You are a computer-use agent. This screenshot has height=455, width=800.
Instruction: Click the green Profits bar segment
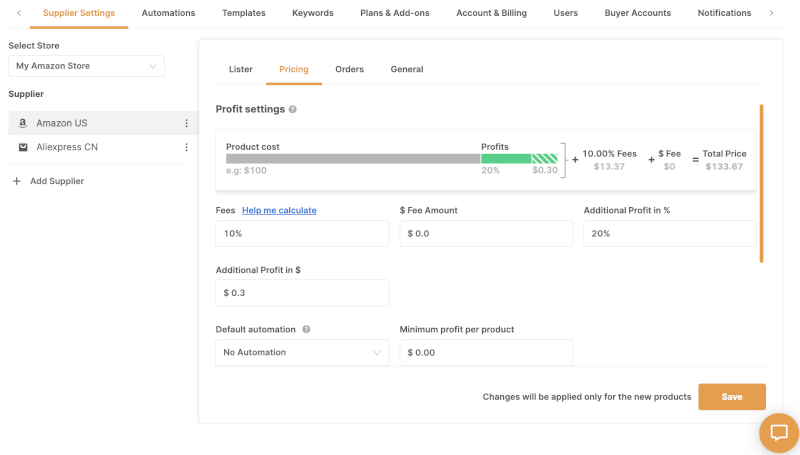(506, 159)
